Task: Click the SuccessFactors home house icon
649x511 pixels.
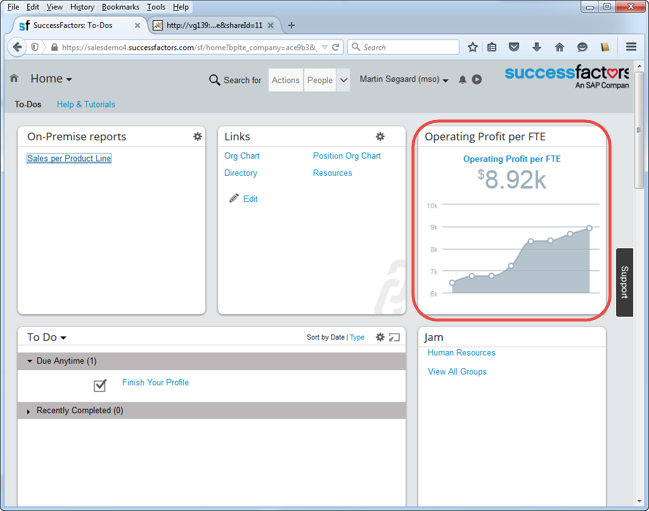Action: point(14,78)
